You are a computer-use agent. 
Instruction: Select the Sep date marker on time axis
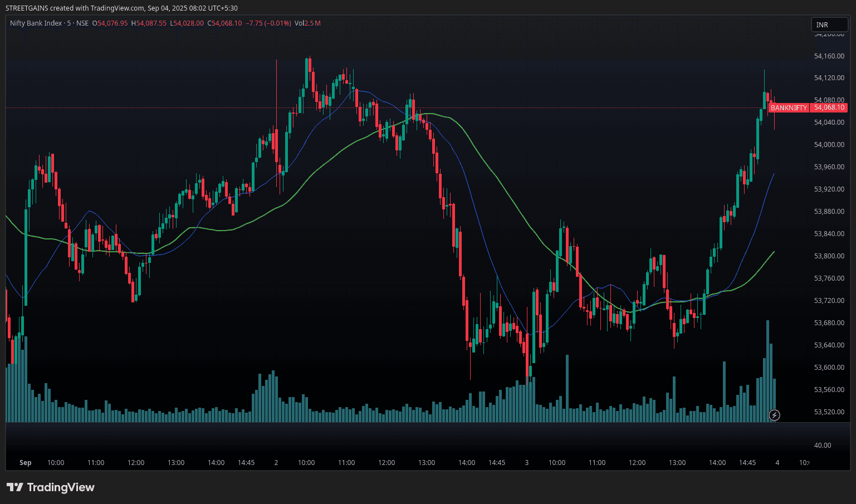pyautogui.click(x=25, y=463)
